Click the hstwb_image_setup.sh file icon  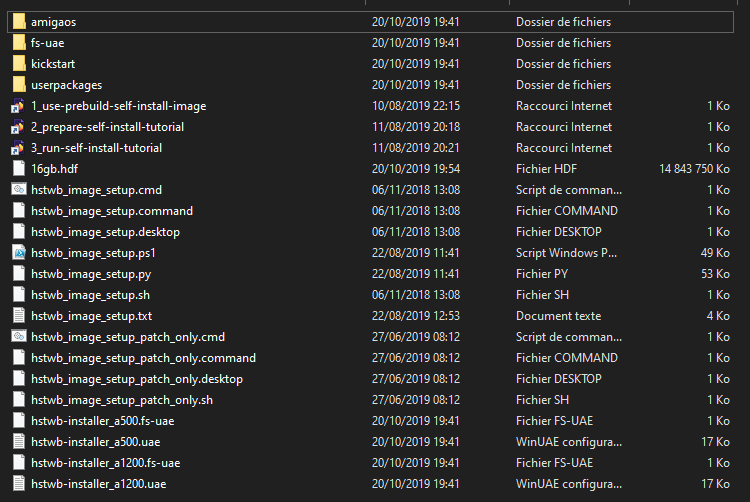tap(19, 295)
